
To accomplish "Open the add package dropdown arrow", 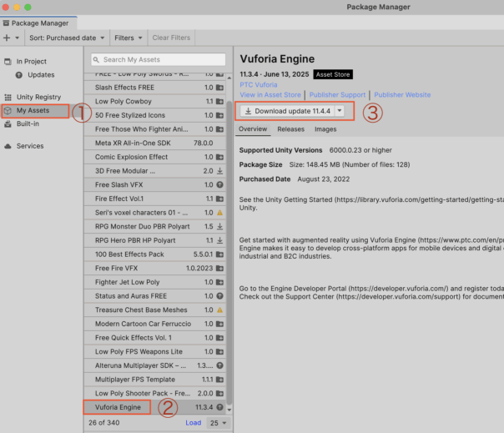I will coord(17,38).
